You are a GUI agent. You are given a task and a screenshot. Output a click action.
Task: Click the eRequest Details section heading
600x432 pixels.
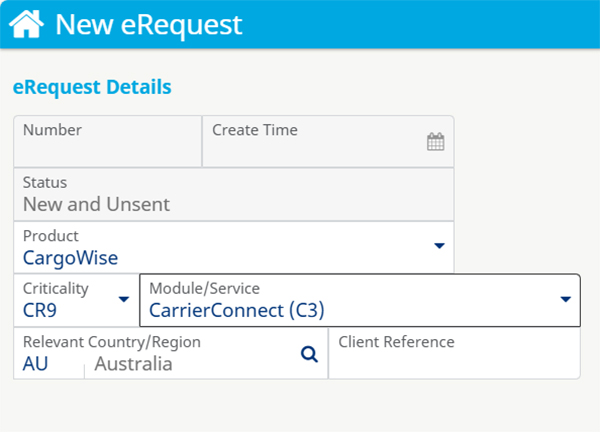(92, 87)
